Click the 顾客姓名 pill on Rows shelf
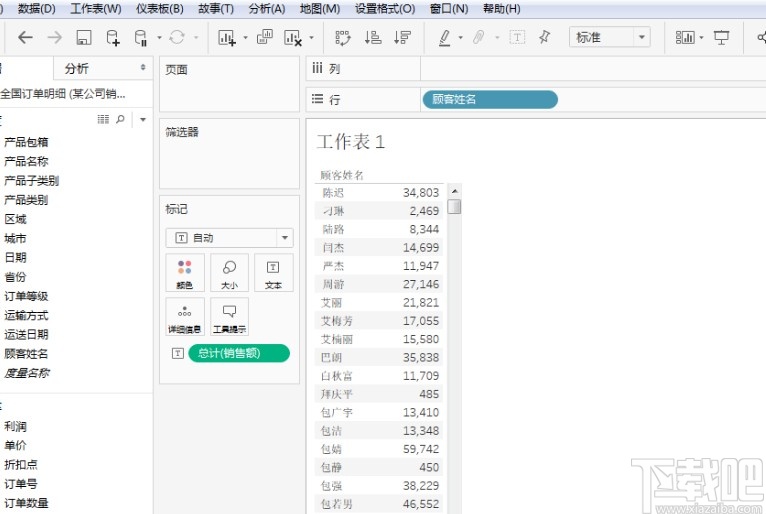The image size is (766, 514). [x=490, y=99]
